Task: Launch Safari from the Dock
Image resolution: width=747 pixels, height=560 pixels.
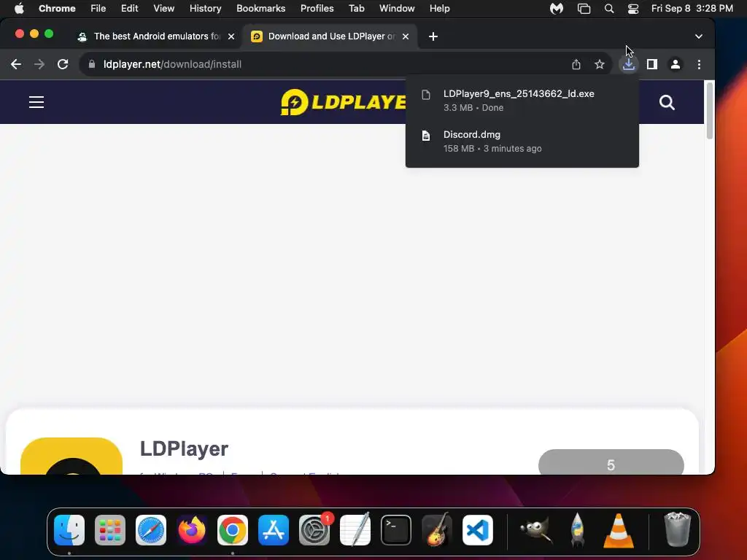Action: click(151, 530)
